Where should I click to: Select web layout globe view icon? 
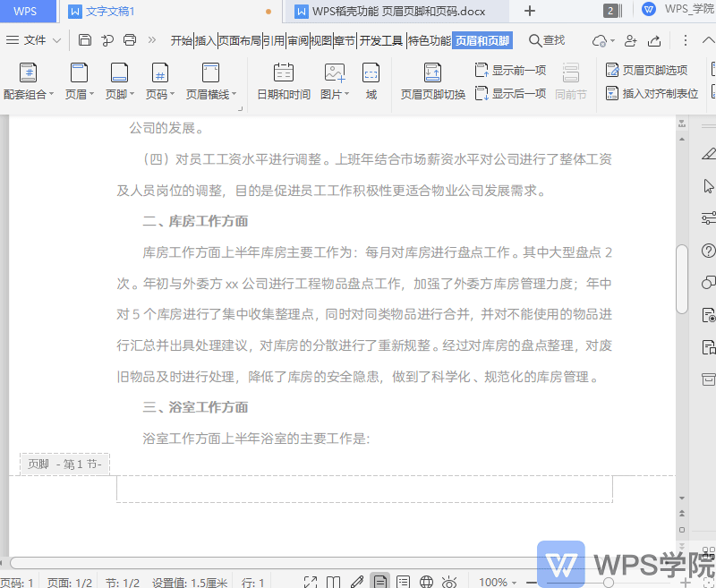pyautogui.click(x=427, y=582)
